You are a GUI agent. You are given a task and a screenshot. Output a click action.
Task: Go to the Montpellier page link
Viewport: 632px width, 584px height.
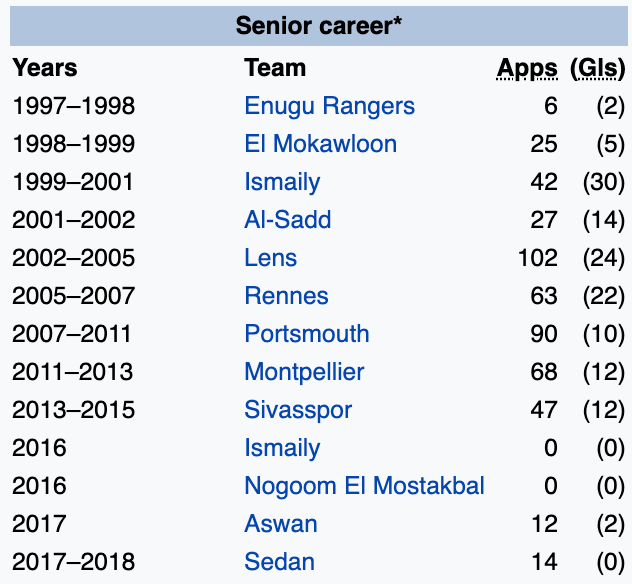pos(304,372)
